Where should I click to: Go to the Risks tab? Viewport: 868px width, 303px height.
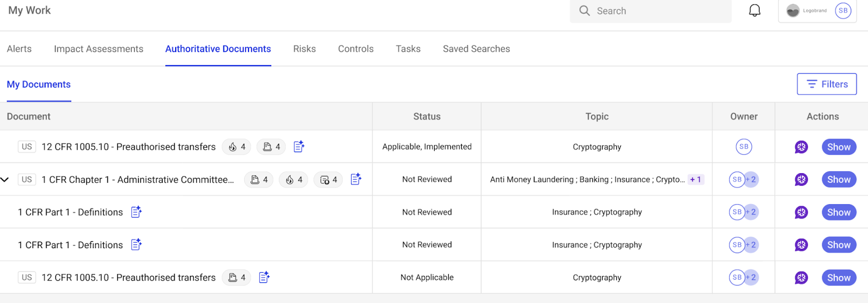[304, 49]
